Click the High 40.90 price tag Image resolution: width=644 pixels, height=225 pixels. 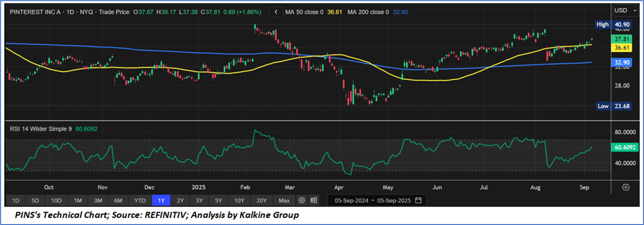pos(614,24)
